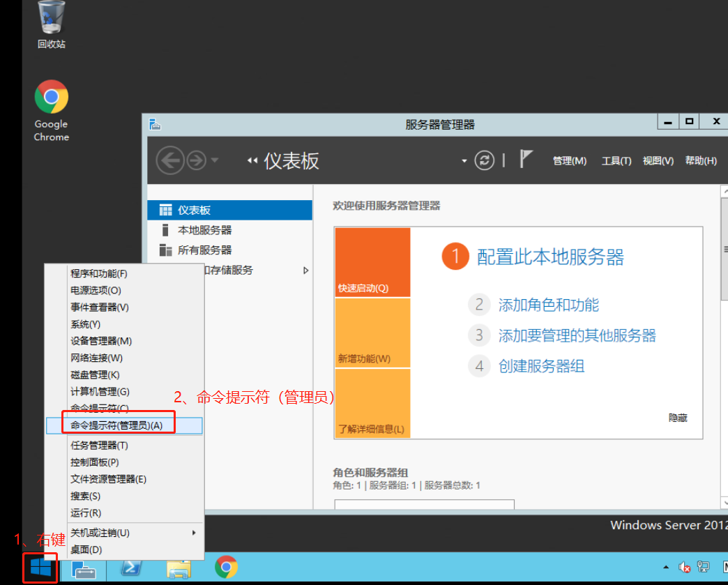Open Google Chrome from the taskbar
This screenshot has height=585, width=728.
(226, 568)
